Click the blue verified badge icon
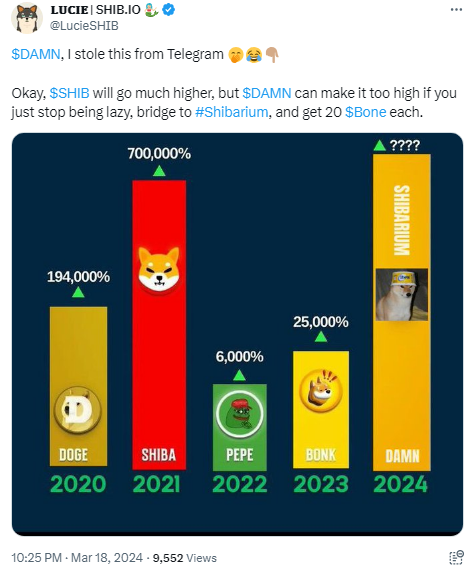Viewport: 465px width, 576px height. (169, 10)
